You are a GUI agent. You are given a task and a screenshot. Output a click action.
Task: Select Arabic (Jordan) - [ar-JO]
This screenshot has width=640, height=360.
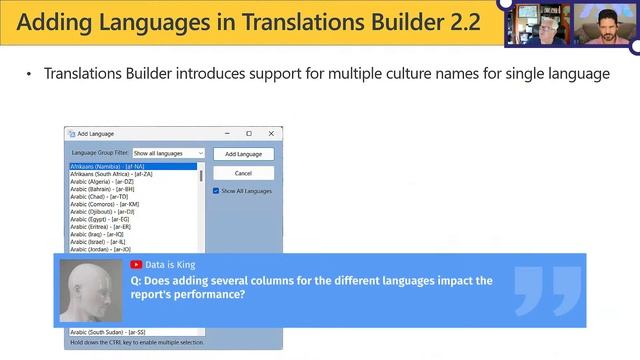[x=133, y=249]
